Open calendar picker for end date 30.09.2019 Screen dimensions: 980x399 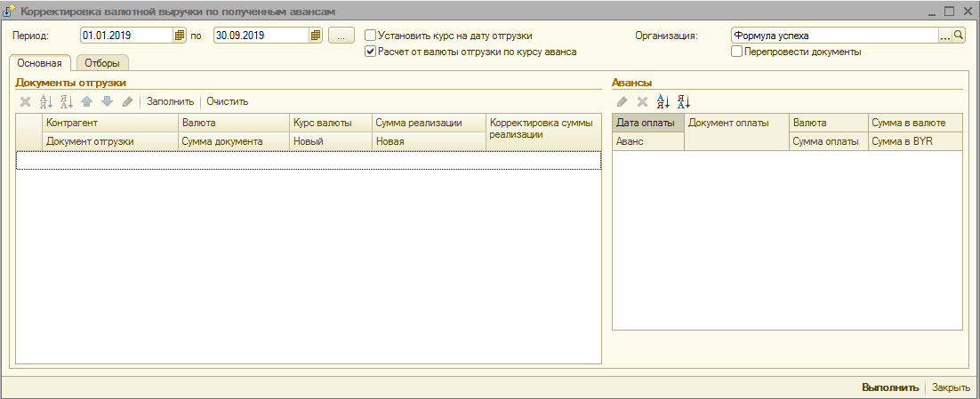click(x=316, y=36)
